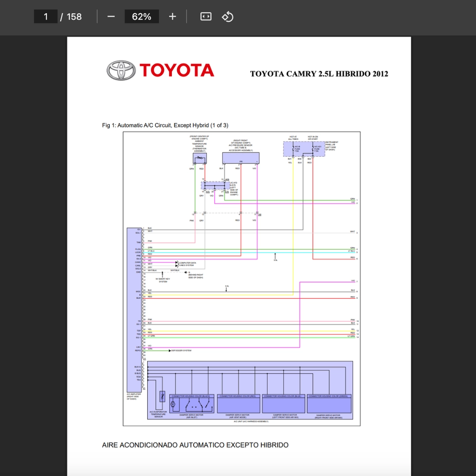476x476 pixels.
Task: Click the Toyota Camry 2.5L Hibrido 2012 title
Action: [x=319, y=74]
